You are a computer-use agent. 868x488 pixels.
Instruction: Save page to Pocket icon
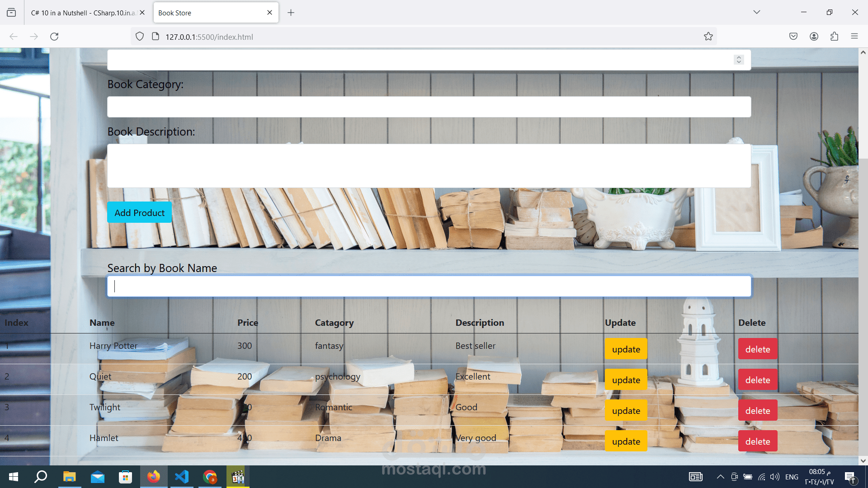point(793,37)
